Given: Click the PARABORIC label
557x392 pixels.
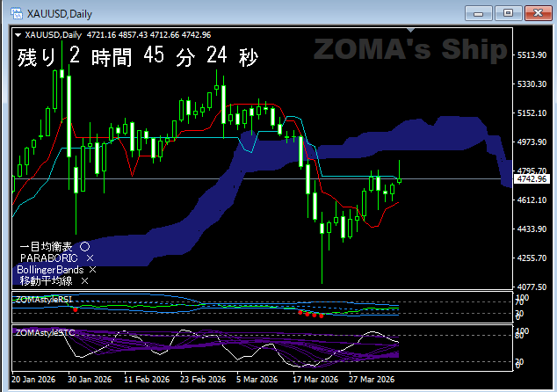Looking at the screenshot, I should pos(49,258).
